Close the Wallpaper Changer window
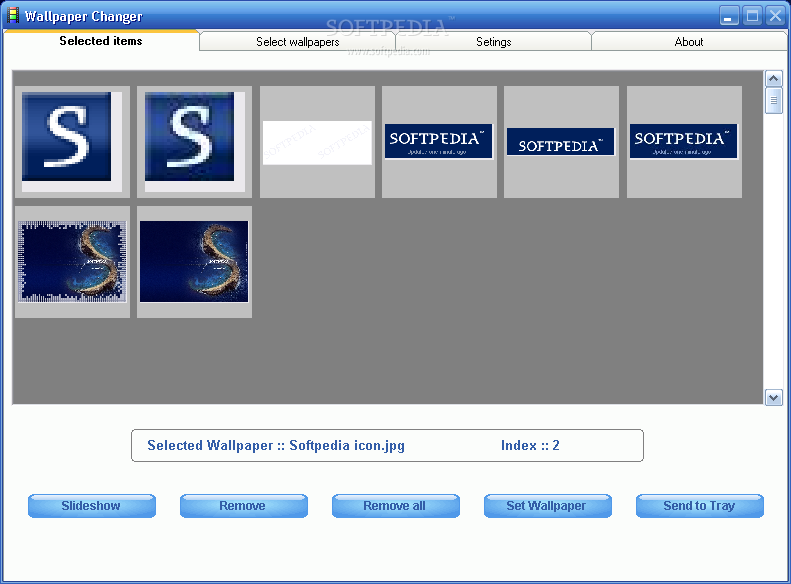Viewport: 791px width, 584px height. pos(775,16)
